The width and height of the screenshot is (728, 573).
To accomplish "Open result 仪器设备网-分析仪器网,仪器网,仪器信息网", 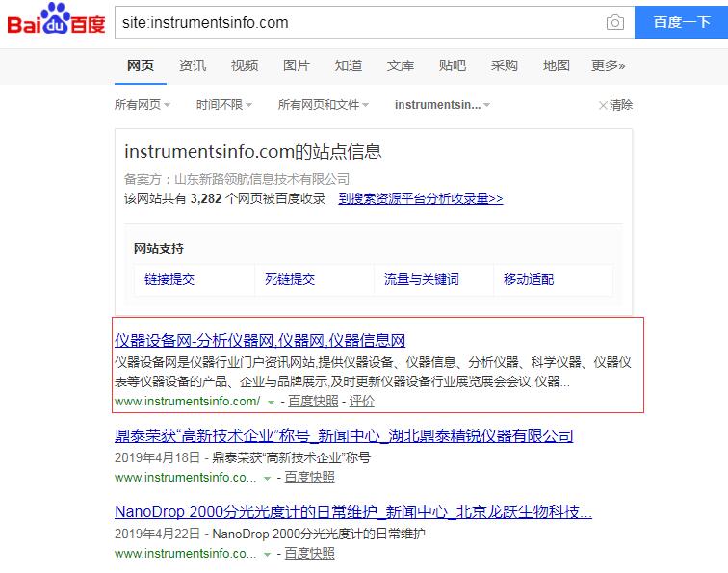I will pyautogui.click(x=260, y=340).
